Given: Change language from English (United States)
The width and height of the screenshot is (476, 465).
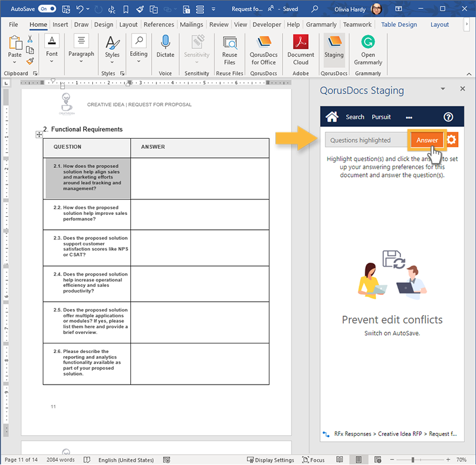Looking at the screenshot, I should [126, 460].
